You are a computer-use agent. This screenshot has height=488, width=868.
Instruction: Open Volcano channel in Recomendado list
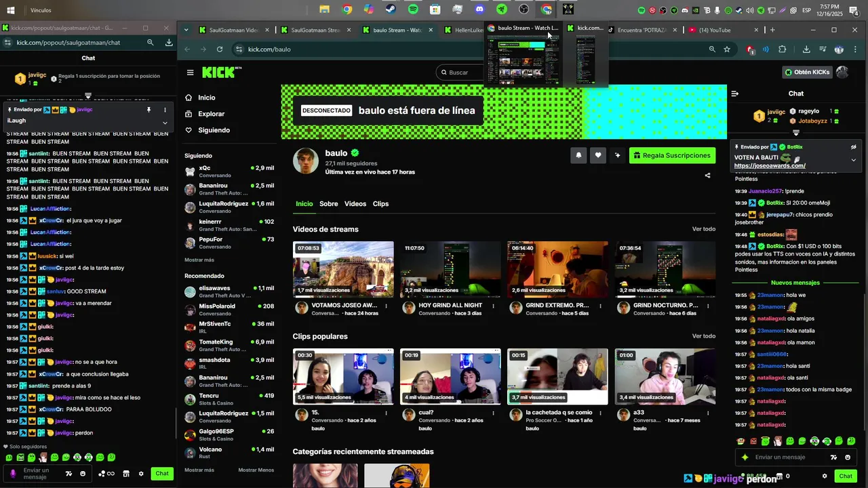(229, 453)
